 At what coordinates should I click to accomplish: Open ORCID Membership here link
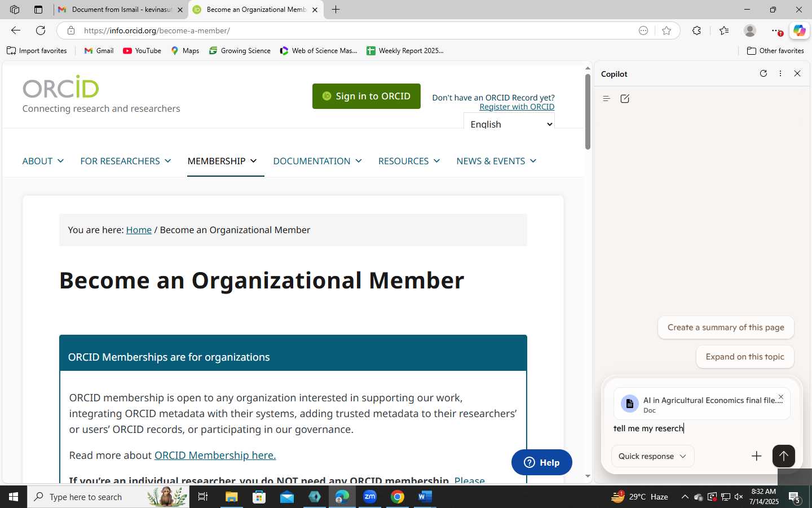(x=215, y=455)
